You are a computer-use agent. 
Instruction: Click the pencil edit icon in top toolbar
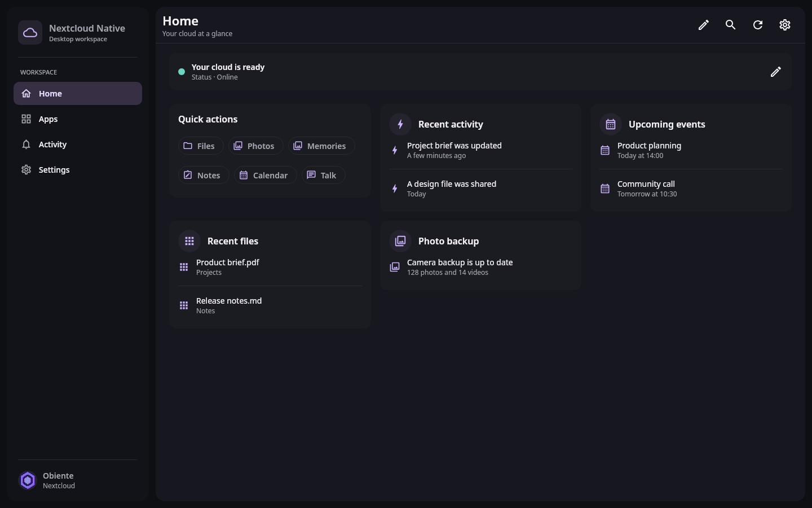pyautogui.click(x=703, y=25)
